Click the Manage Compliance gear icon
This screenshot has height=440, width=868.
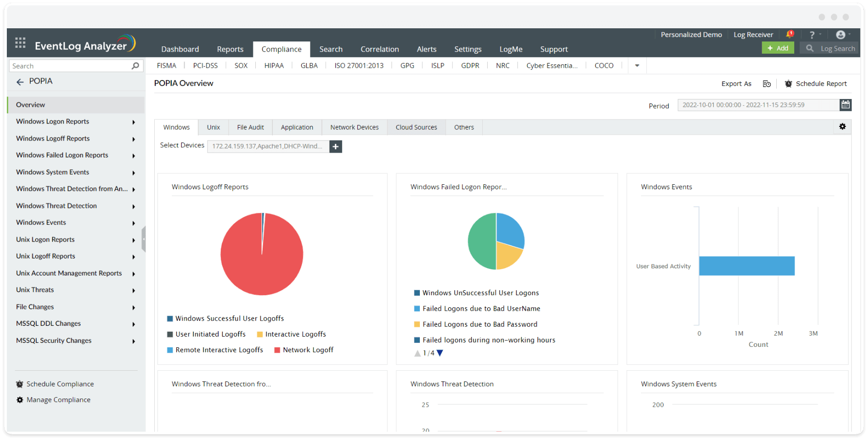20,400
